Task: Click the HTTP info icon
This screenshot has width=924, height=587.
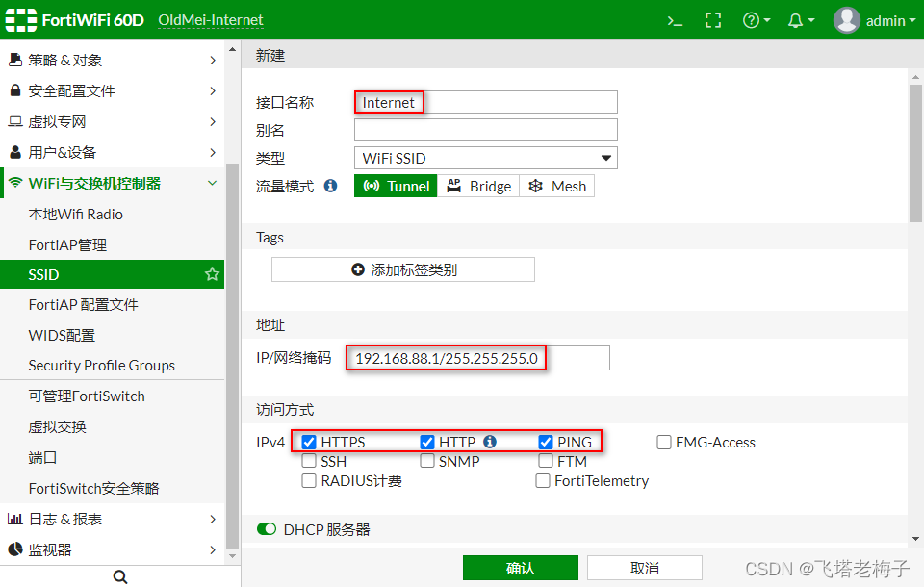Action: pyautogui.click(x=490, y=442)
